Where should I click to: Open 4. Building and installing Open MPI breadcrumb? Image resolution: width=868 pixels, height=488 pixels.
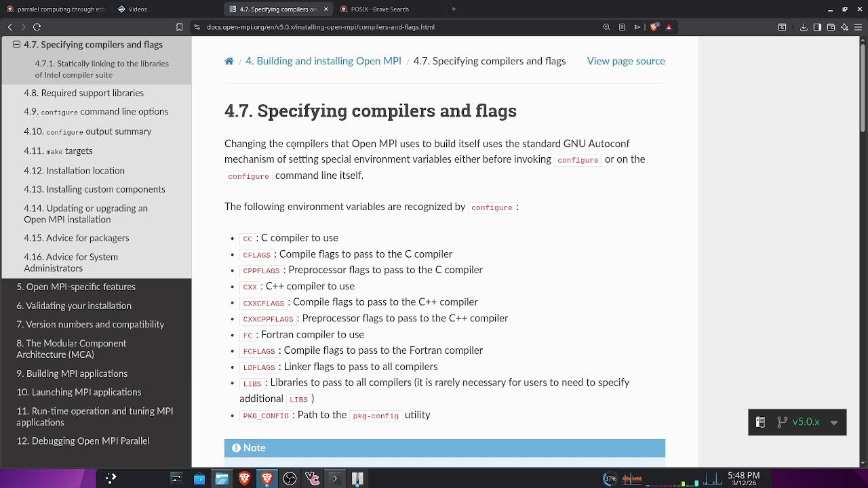pyautogui.click(x=323, y=61)
